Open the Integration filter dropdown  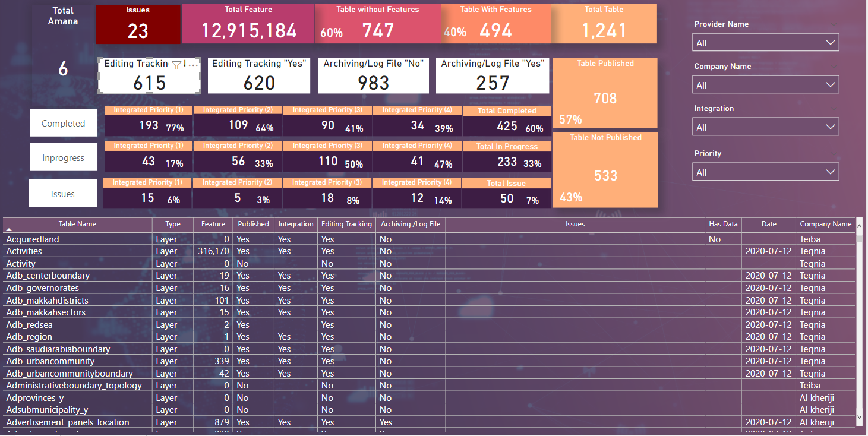click(766, 127)
